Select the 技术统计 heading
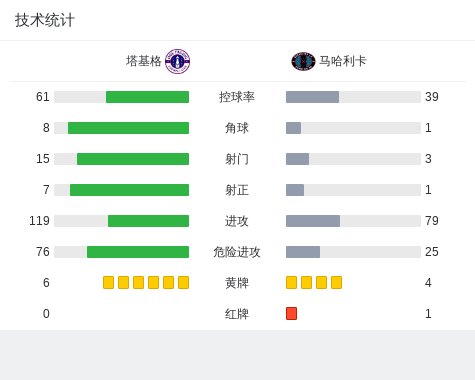475x380 pixels. point(45,20)
